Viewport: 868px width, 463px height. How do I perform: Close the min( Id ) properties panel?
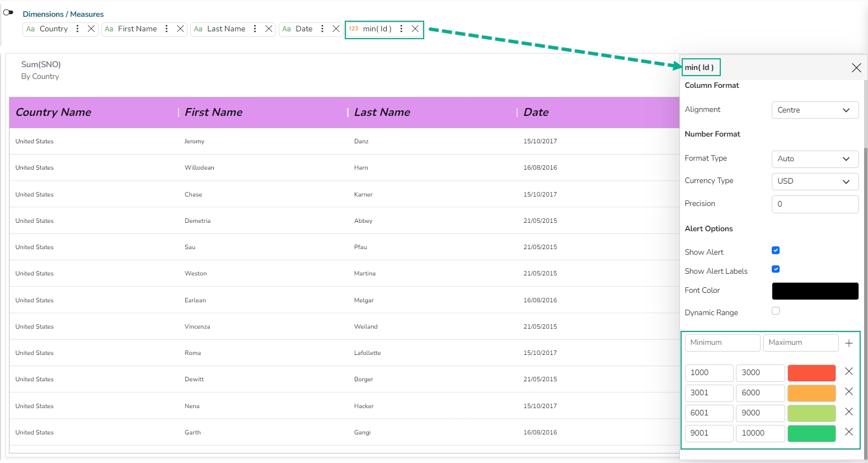click(x=856, y=68)
